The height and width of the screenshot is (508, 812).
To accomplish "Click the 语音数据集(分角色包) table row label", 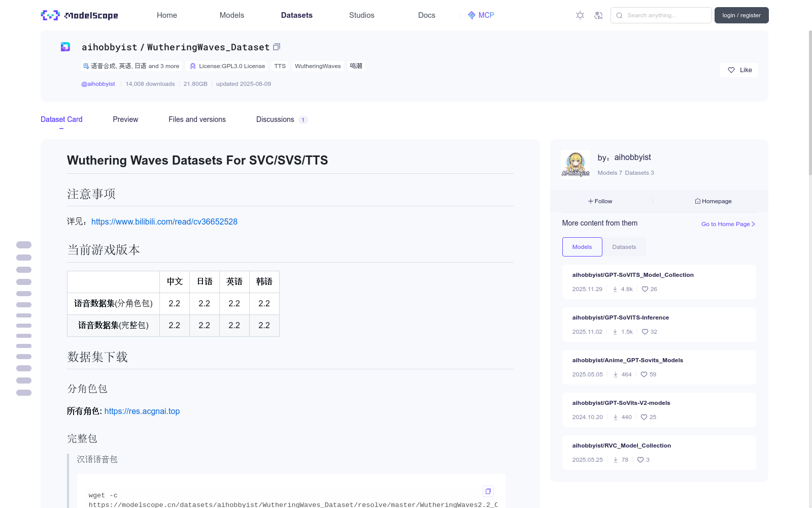I will [113, 303].
